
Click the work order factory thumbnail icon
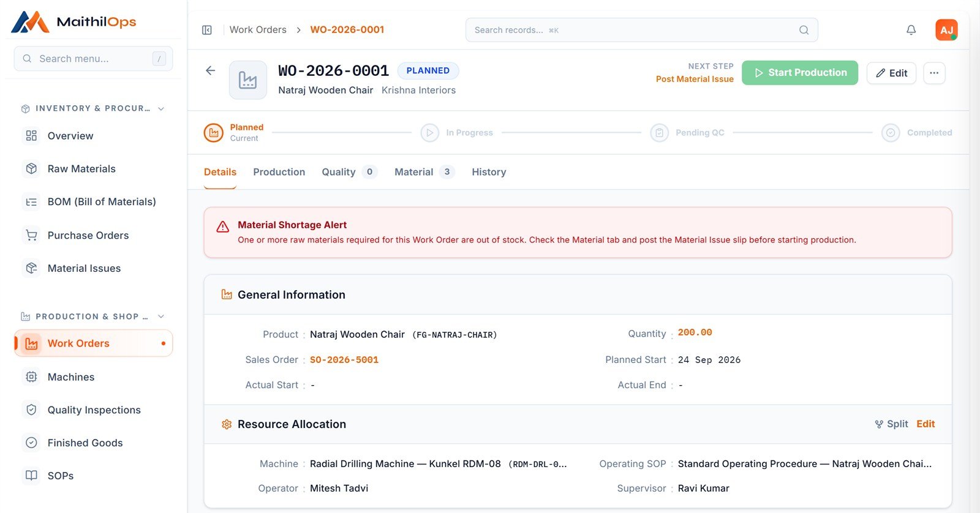[248, 80]
